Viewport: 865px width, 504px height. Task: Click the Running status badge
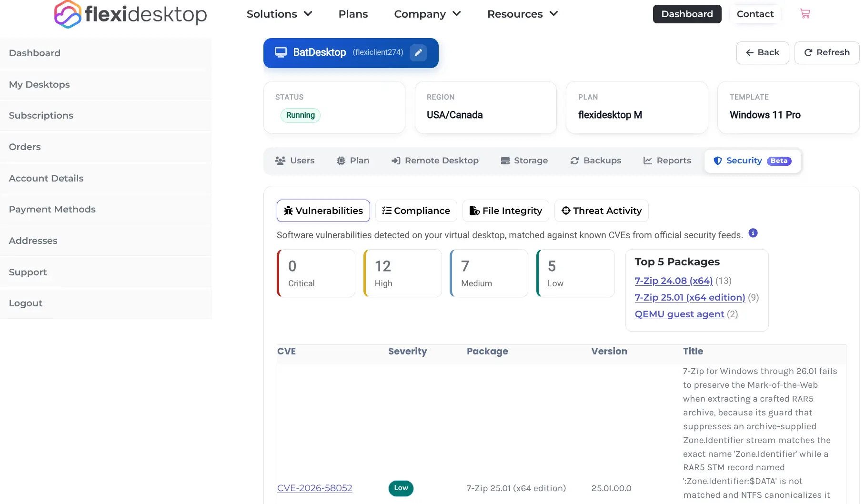click(x=301, y=115)
